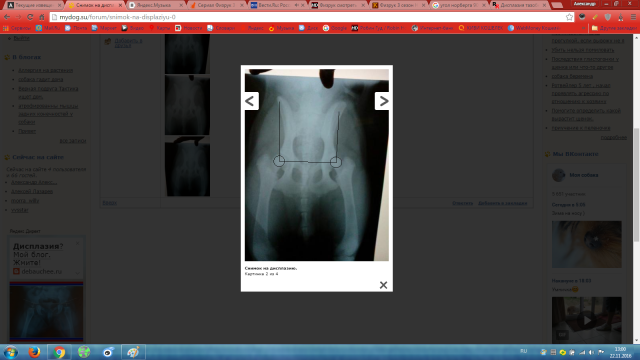Bookmark this page with the star icon
Image resolution: width=640 pixels, height=360 pixels.
569,17
